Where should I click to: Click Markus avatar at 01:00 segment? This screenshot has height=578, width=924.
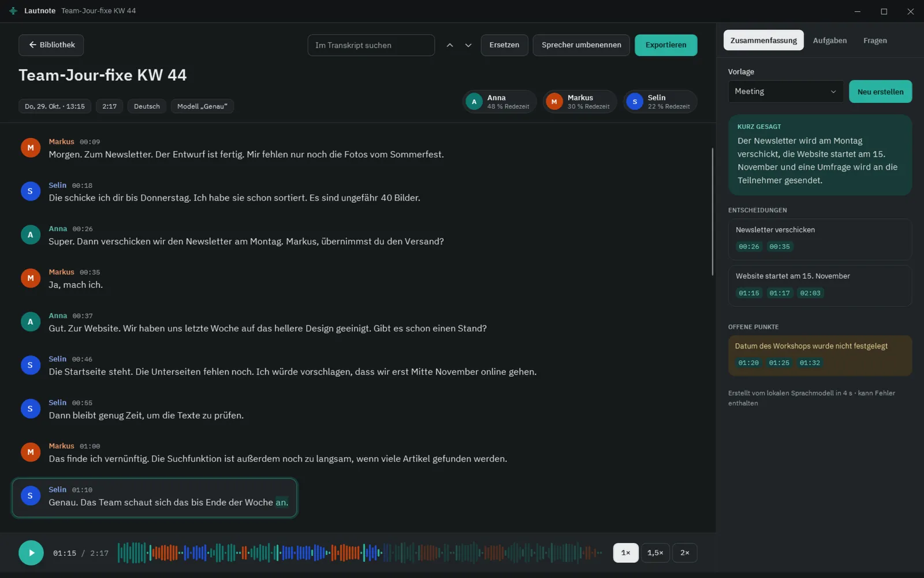pos(31,452)
